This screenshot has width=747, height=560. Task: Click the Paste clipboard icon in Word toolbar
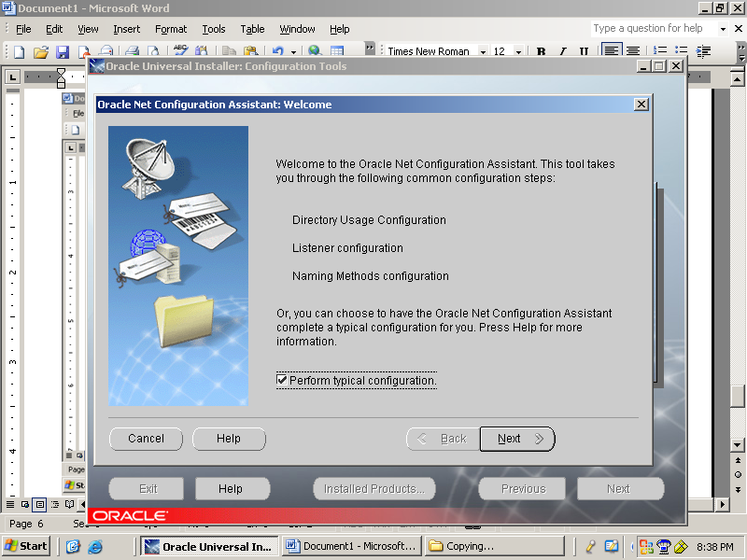tap(250, 51)
